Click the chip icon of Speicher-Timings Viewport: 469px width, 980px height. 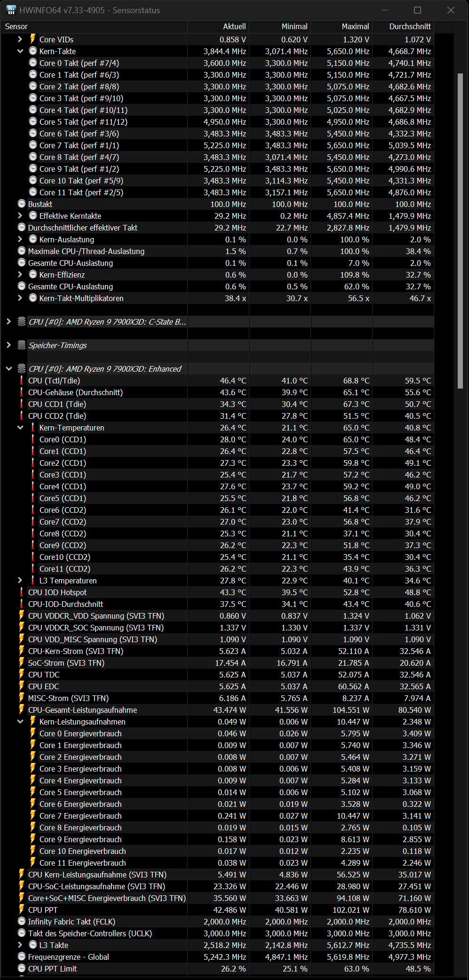tap(22, 345)
